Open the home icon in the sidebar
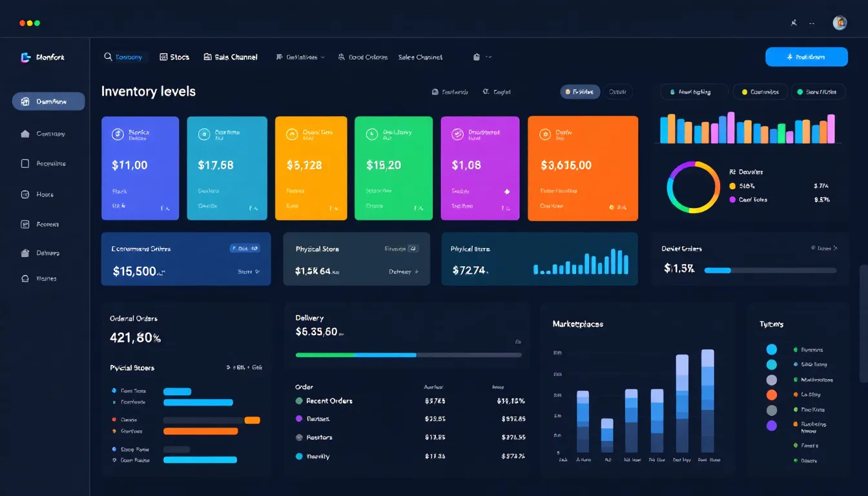The width and height of the screenshot is (868, 496). [25, 134]
